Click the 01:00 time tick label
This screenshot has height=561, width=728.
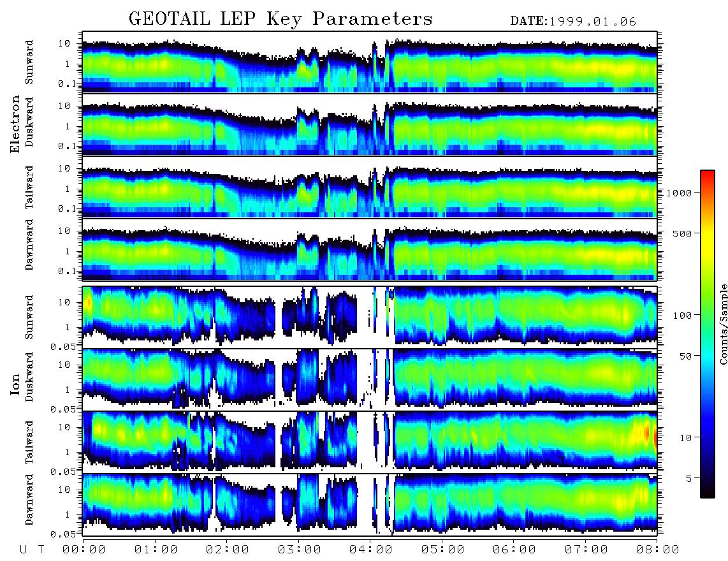click(156, 550)
